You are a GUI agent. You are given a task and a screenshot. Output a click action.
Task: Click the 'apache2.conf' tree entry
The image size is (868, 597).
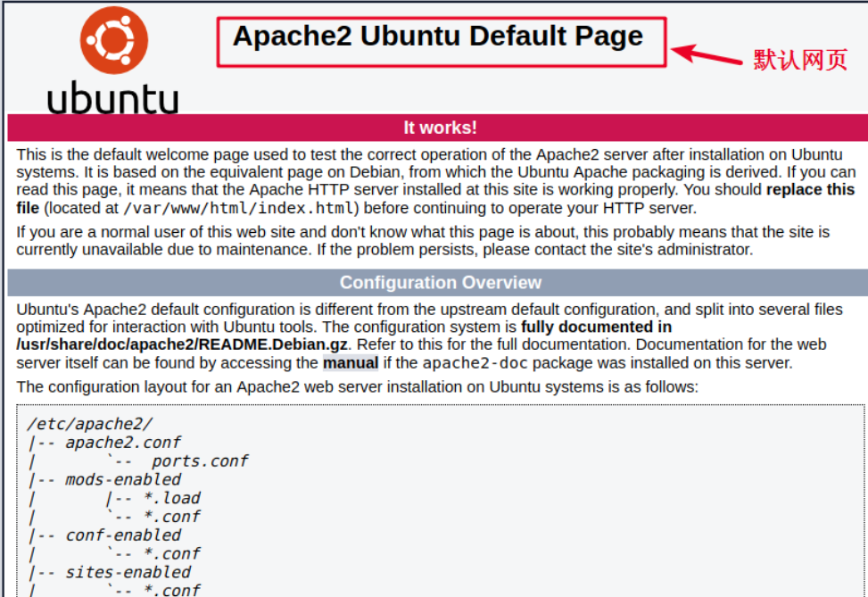[x=123, y=443]
